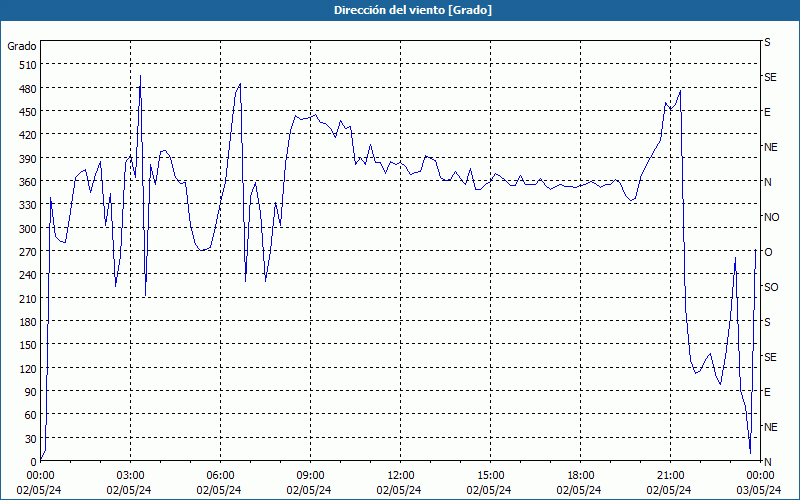The width and height of the screenshot is (800, 500).
Task: Click the 00:00 time label above 03/05/24
Action: pos(760,476)
